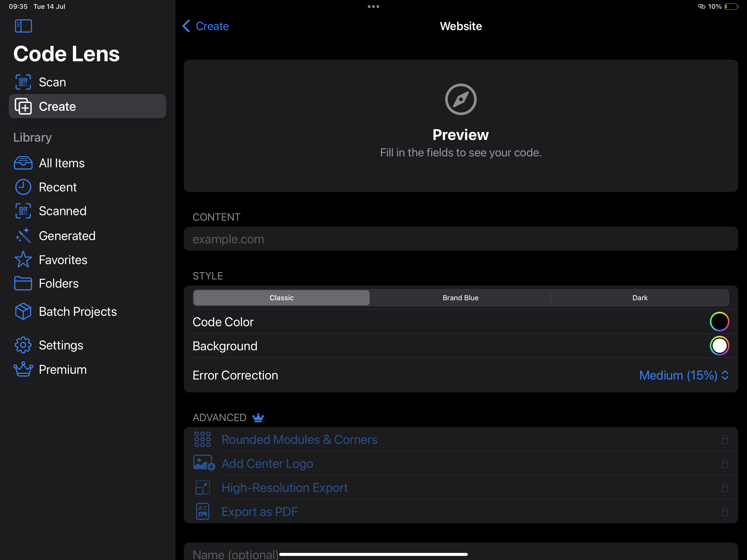Viewport: 747px width, 560px height.
Task: Go back using the Create button
Action: (x=206, y=26)
